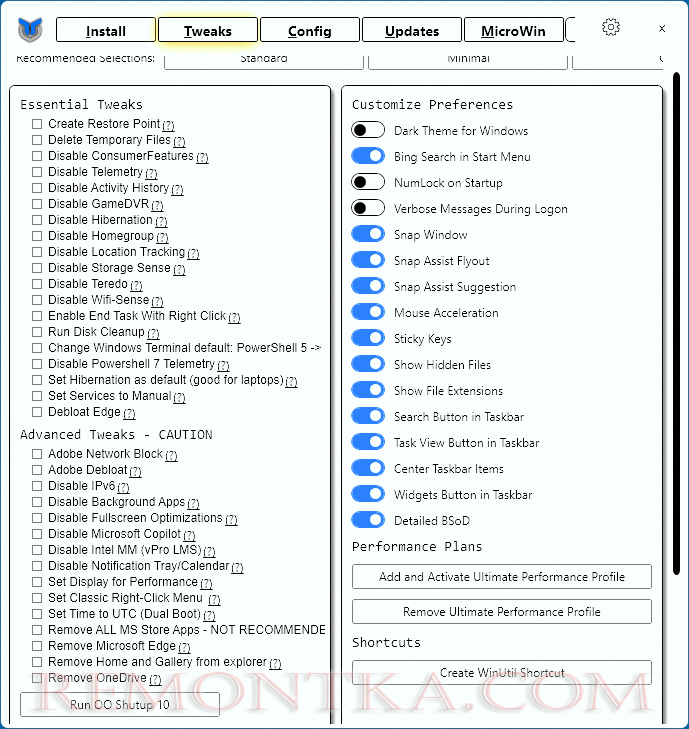Click Add and Activate Ultimate Performance Profile
Viewport: 689px width, 729px height.
(x=502, y=577)
